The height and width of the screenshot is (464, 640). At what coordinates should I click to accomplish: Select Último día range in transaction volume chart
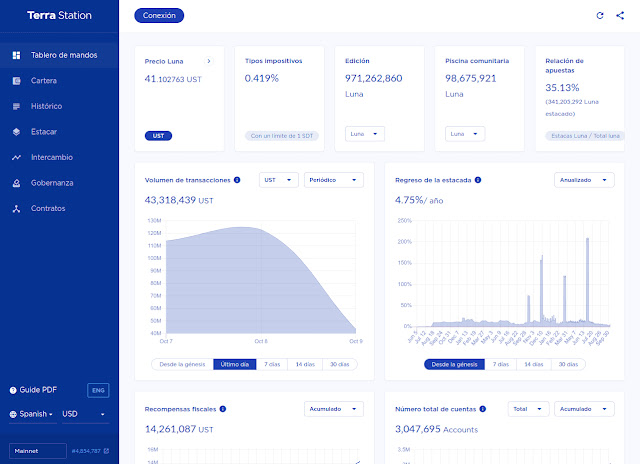pos(235,364)
